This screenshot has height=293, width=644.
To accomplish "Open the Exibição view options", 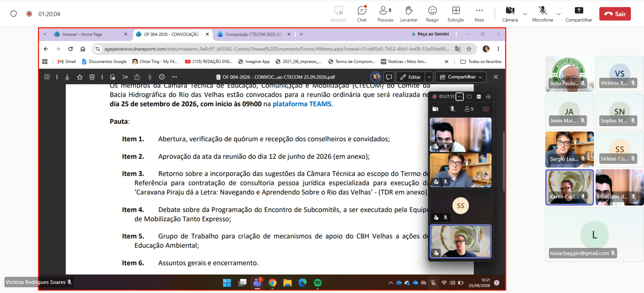I will (456, 14).
